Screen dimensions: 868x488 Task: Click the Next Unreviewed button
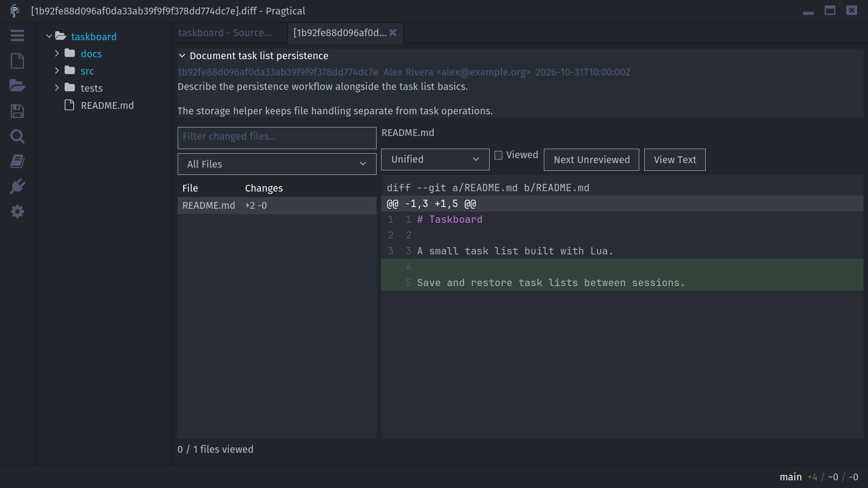591,160
